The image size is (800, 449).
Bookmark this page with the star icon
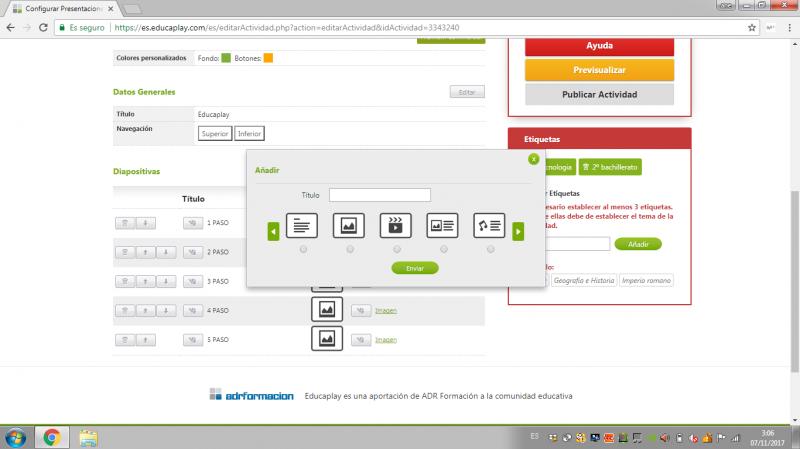coord(752,28)
